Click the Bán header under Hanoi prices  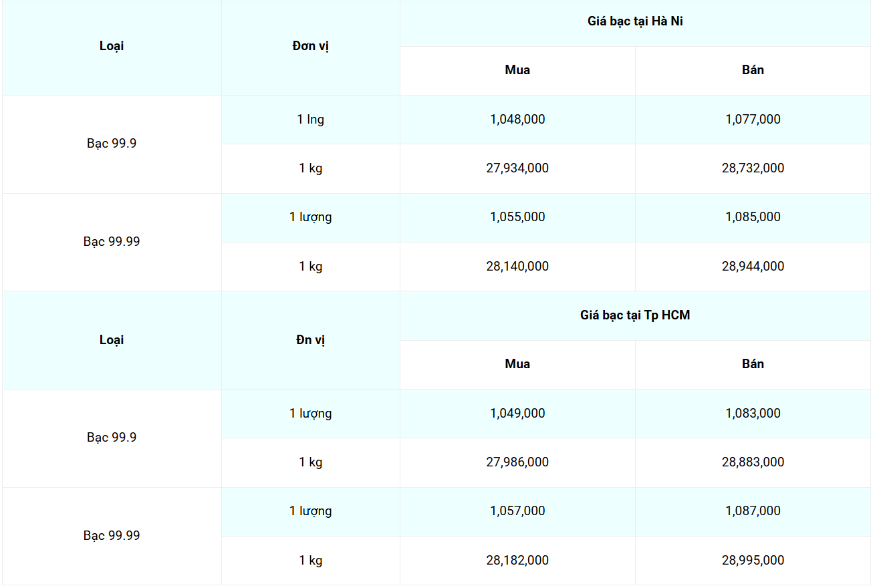[x=753, y=70]
